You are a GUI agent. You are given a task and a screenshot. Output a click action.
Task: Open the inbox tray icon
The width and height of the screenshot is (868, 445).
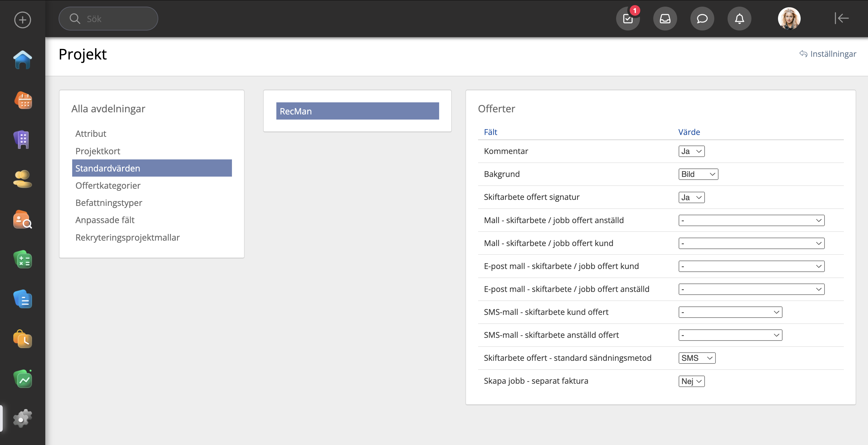(665, 18)
